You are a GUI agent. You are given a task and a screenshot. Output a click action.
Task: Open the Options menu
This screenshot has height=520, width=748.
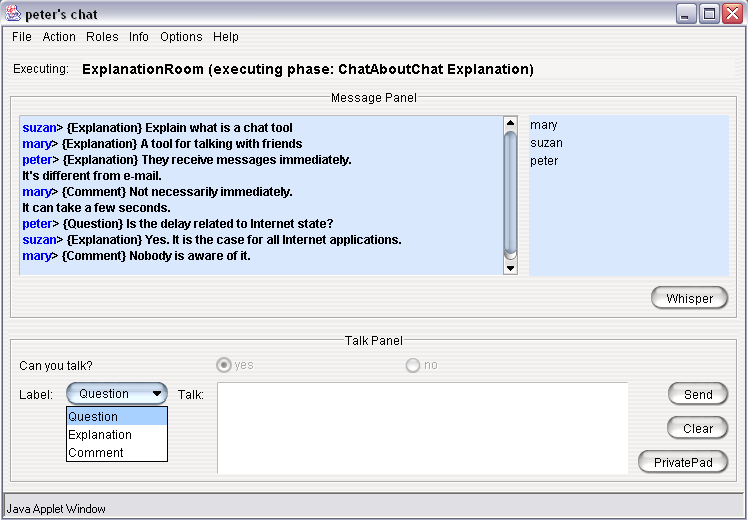tap(181, 37)
